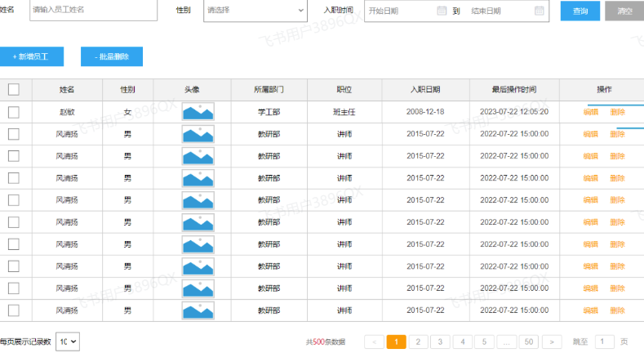This screenshot has width=644, height=353.
Task: Open the start date calendar icon
Action: coord(442,11)
